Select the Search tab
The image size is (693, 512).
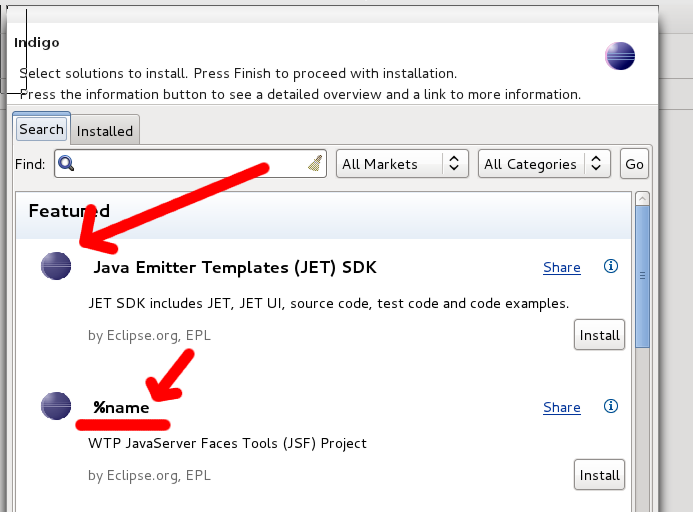pyautogui.click(x=42, y=129)
